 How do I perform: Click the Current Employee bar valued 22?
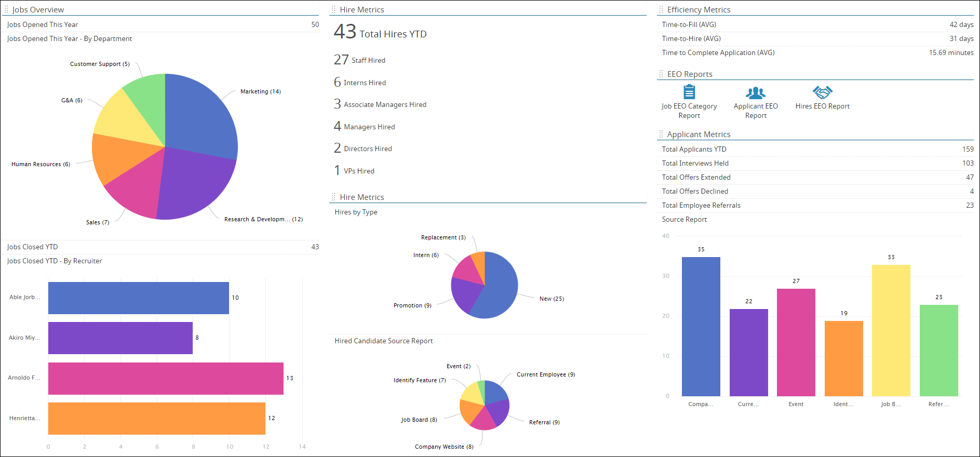tap(748, 353)
